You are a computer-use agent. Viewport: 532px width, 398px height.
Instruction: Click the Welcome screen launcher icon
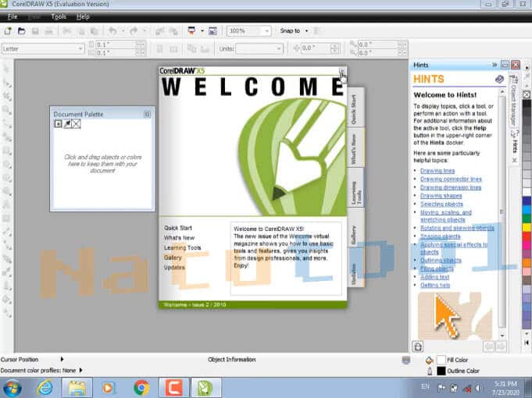(212, 31)
